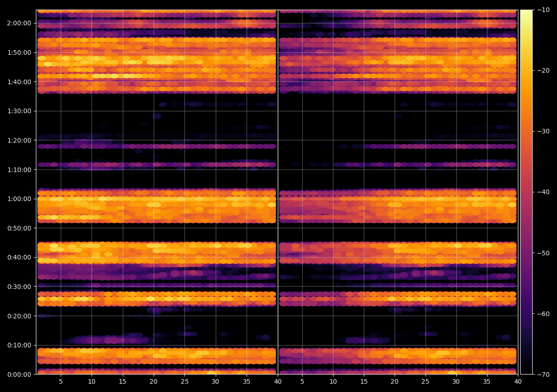Pick x-axis label 20 under right heatmap

coord(395,382)
